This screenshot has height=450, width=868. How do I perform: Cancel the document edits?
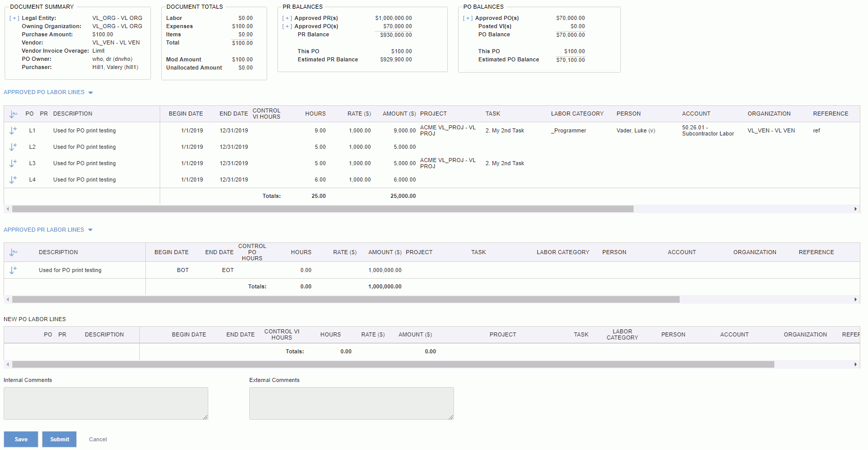click(98, 439)
